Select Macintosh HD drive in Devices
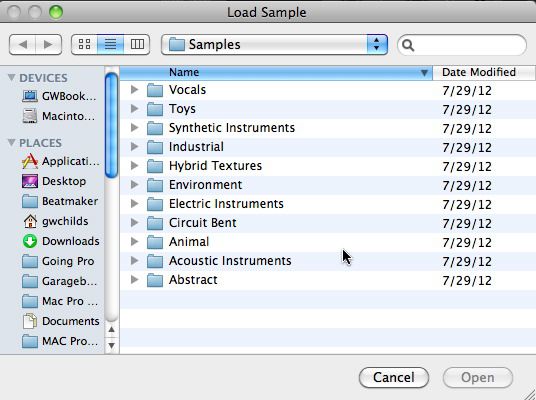This screenshot has height=400, width=536. point(58,116)
